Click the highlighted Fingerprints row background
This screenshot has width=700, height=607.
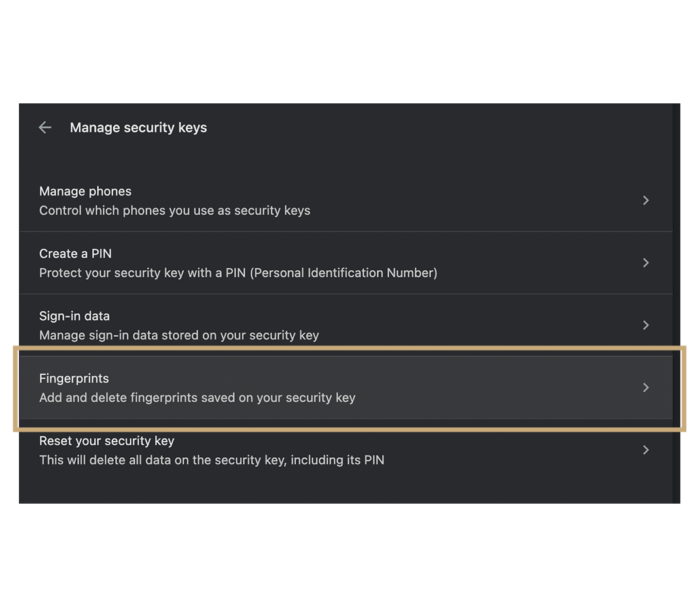point(491,388)
